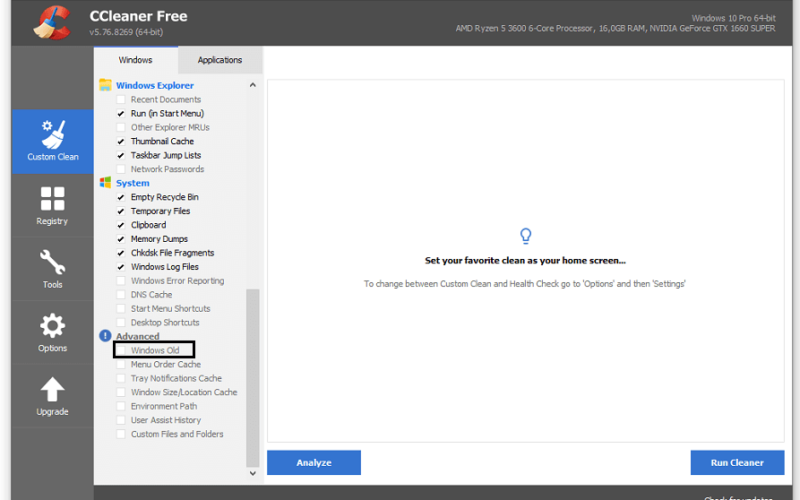
Task: Open the Registry section
Action: tap(53, 206)
